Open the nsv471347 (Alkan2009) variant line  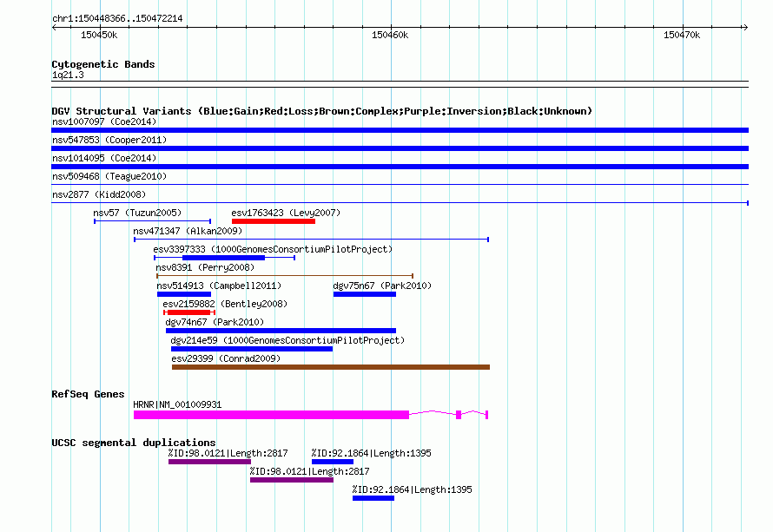tap(311, 240)
